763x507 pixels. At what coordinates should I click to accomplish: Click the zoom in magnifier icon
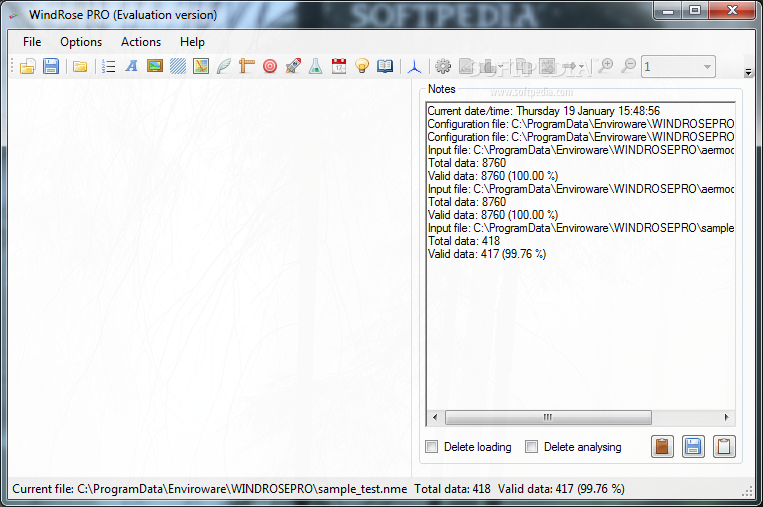(606, 66)
